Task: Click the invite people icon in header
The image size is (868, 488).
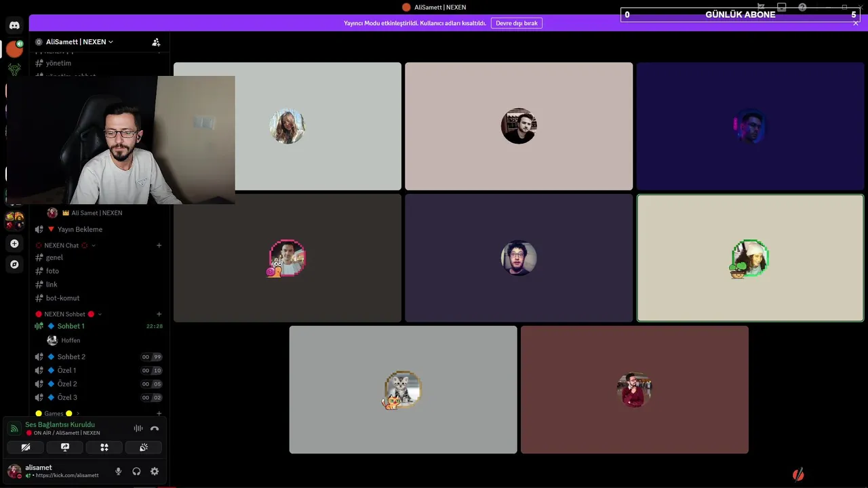Action: (x=157, y=42)
